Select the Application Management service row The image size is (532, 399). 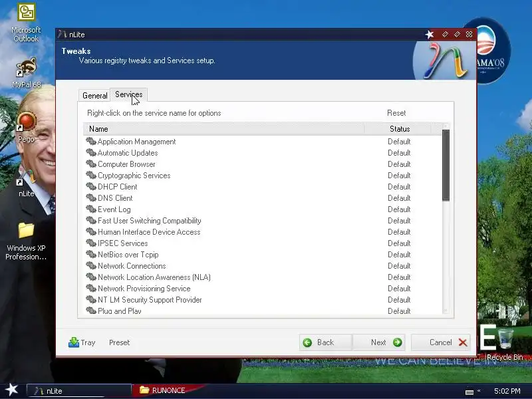tap(263, 142)
